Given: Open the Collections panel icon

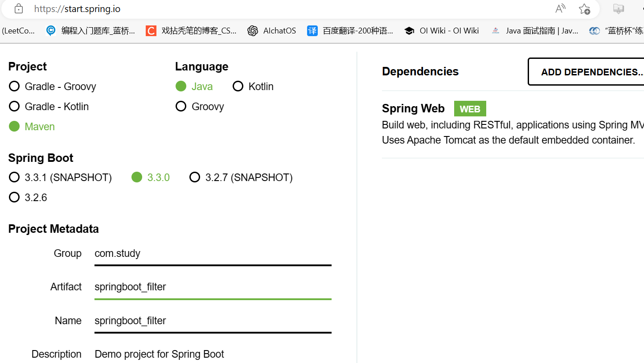Looking at the screenshot, I should pyautogui.click(x=618, y=8).
